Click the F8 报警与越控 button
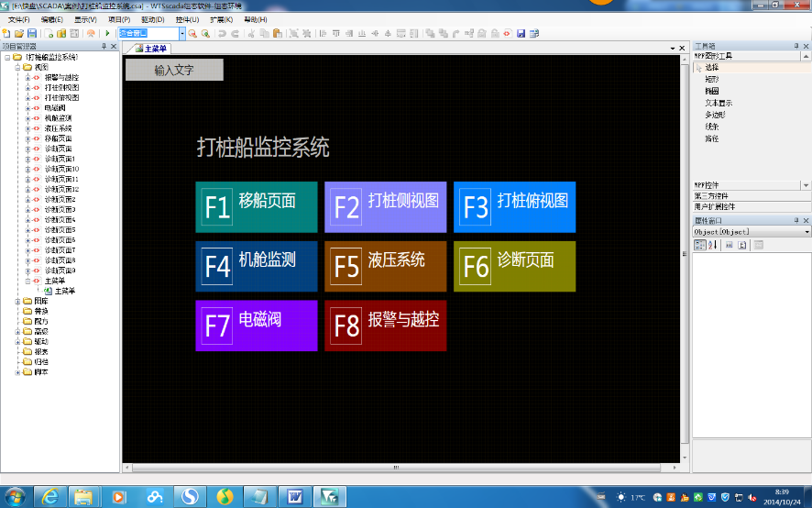 tap(385, 326)
